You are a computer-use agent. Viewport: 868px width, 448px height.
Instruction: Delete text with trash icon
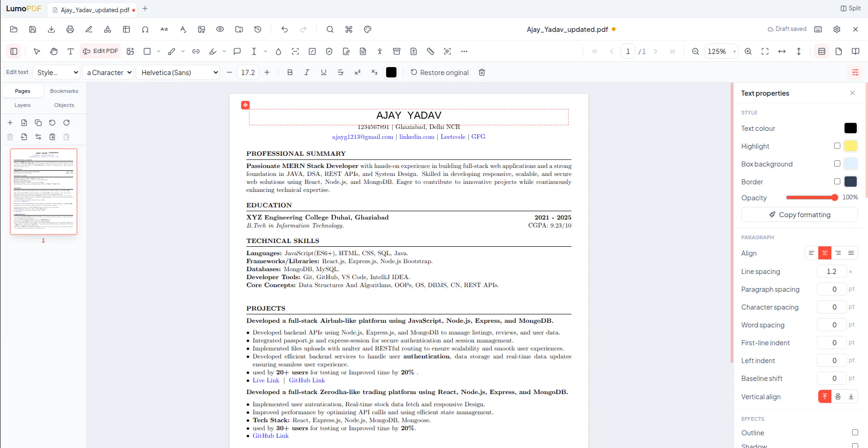(482, 72)
